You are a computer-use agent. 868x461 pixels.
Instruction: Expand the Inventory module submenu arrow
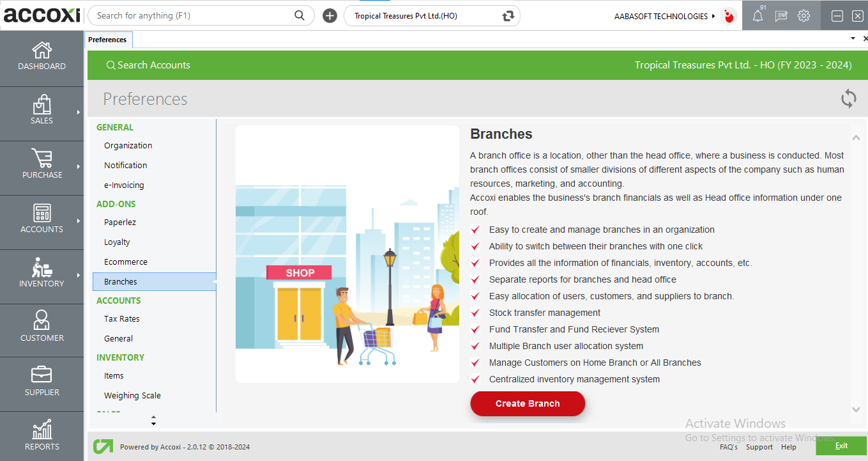(79, 276)
